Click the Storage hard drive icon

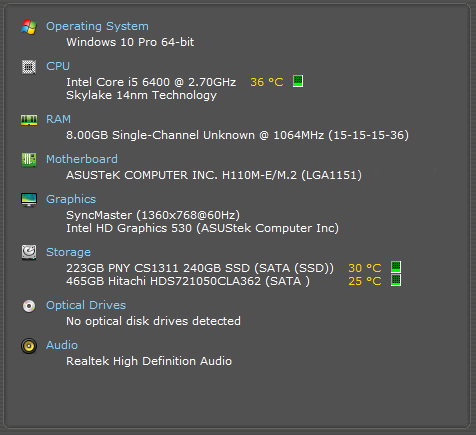(x=29, y=252)
